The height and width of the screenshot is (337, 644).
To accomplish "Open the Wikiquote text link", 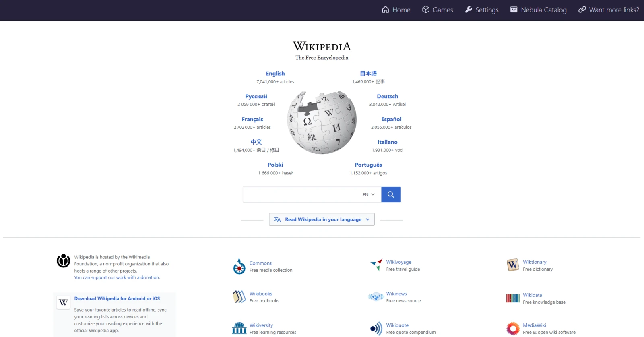I will pos(397,325).
